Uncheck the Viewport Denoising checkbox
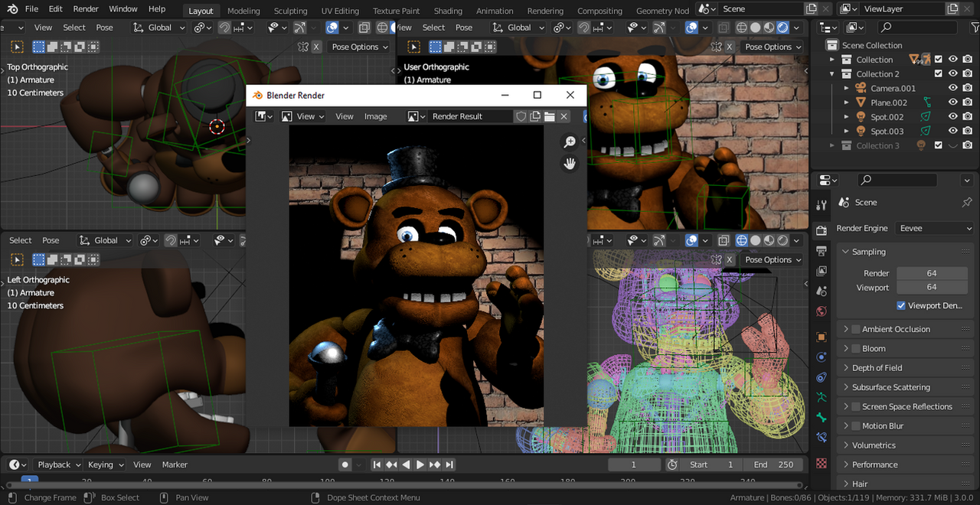980x505 pixels. click(x=901, y=305)
